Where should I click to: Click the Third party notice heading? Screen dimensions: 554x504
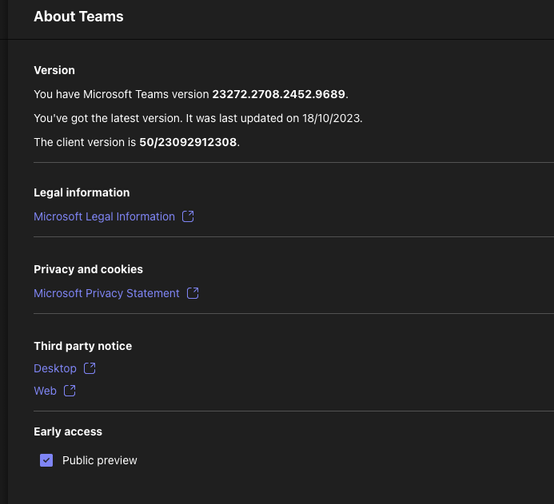(x=83, y=346)
